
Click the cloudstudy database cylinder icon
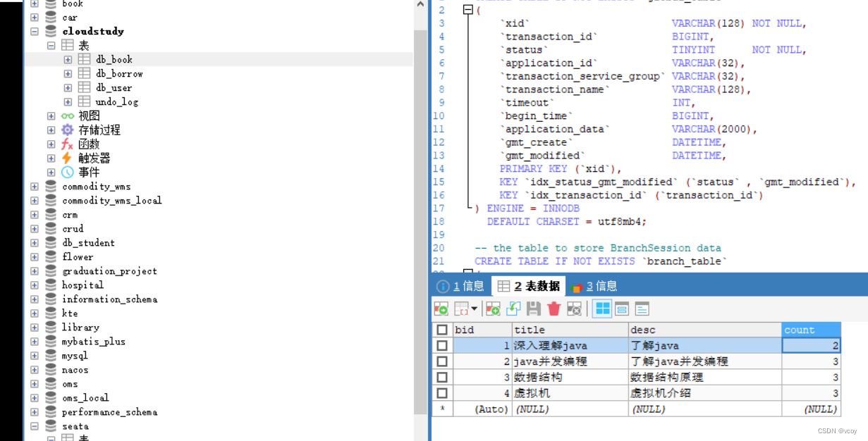point(50,31)
